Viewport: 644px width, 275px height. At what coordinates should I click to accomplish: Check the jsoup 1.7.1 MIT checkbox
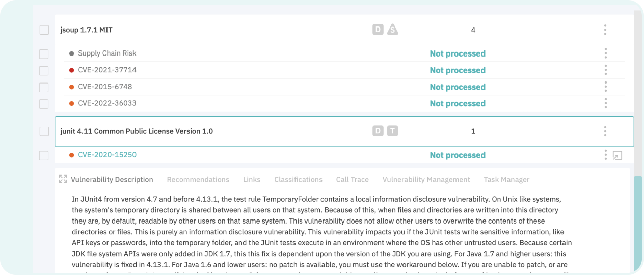click(44, 30)
